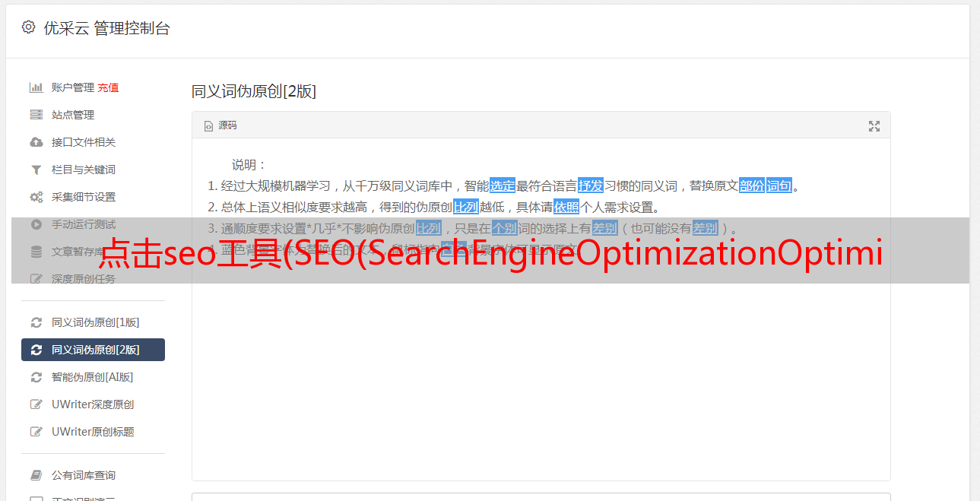Click the highlighted word 词句
This screenshot has width=980, height=501.
(x=779, y=185)
